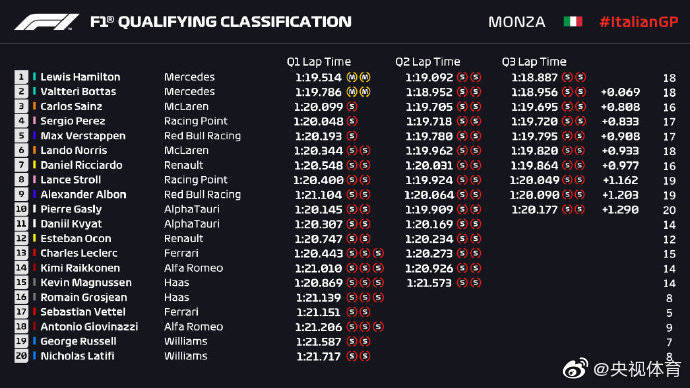The height and width of the screenshot is (388, 690).
Task: Click Ferrari red stripe next to Charles Leclerc
Action: click(34, 253)
